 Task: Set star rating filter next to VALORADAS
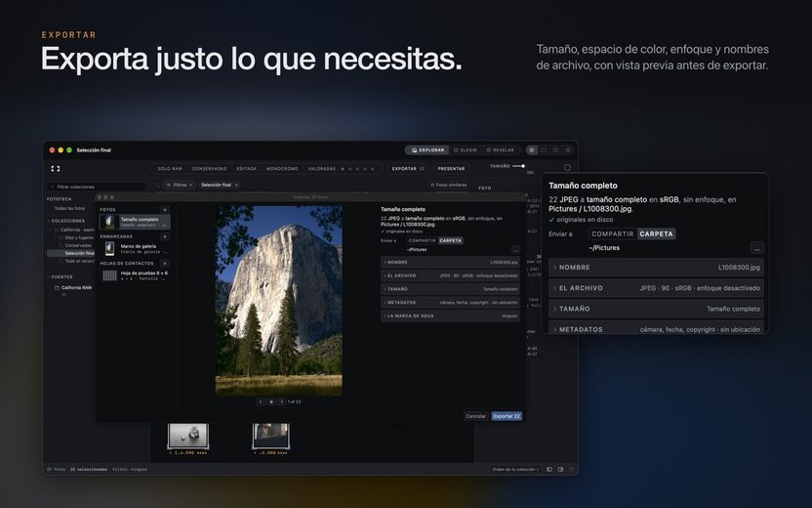(357, 169)
